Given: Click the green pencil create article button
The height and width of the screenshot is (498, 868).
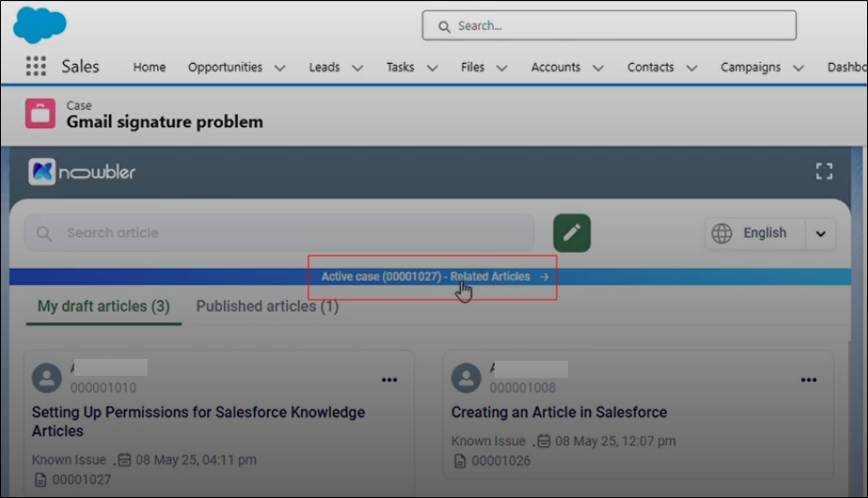Looking at the screenshot, I should (572, 233).
